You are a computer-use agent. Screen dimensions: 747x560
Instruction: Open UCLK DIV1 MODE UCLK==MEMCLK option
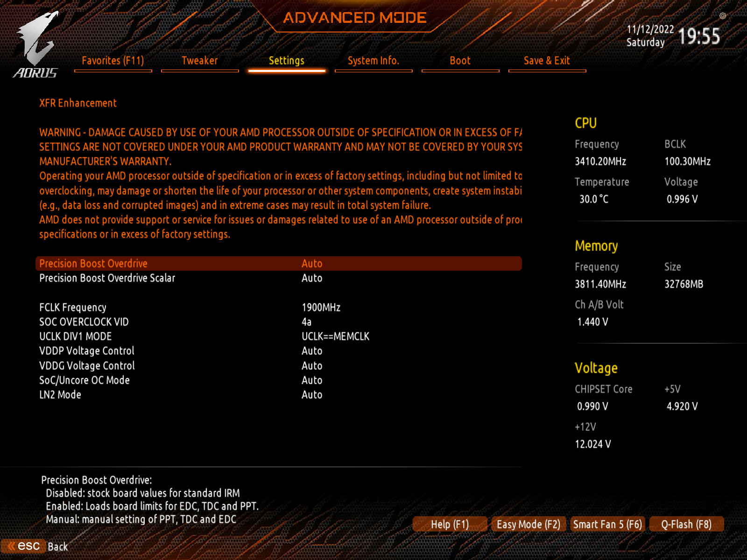pyautogui.click(x=336, y=336)
